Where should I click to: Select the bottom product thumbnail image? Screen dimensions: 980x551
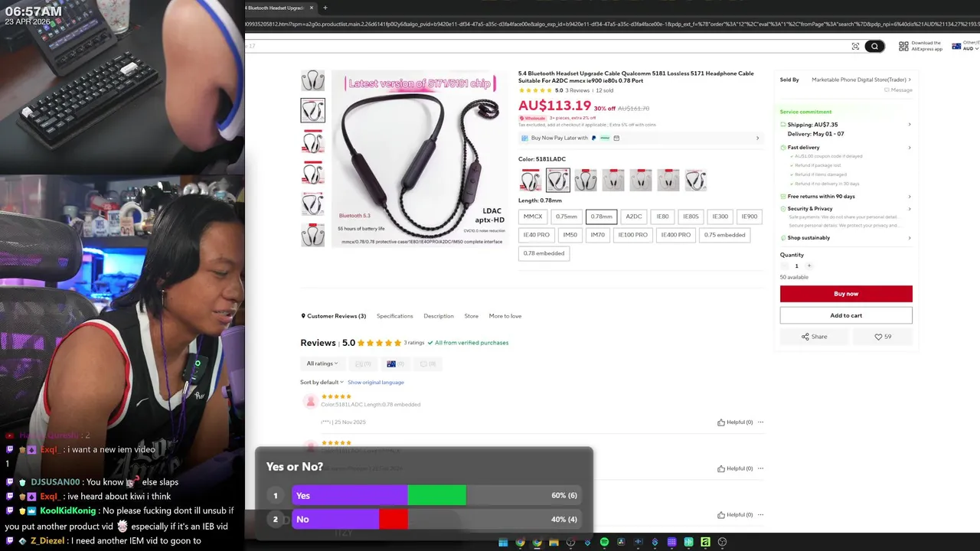tap(312, 234)
